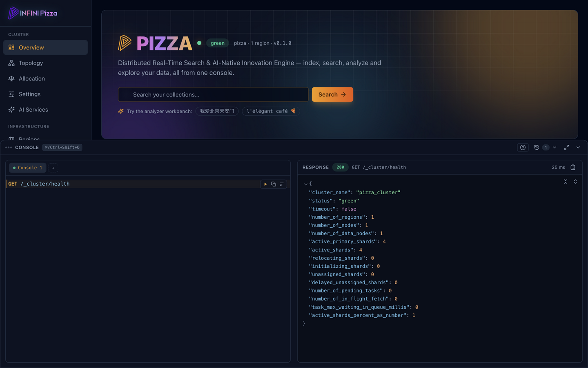The image size is (588, 368).
Task: Click the large PIZZA logo icon
Action: (x=125, y=43)
